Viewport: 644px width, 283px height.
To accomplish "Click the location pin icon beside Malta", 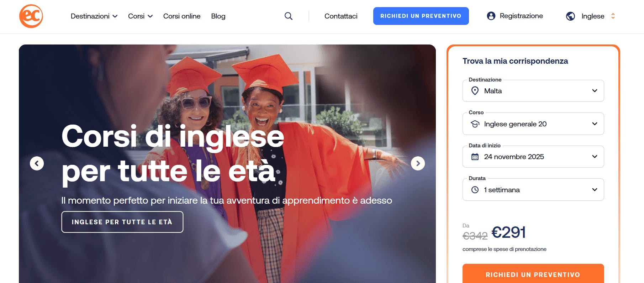I will point(475,91).
